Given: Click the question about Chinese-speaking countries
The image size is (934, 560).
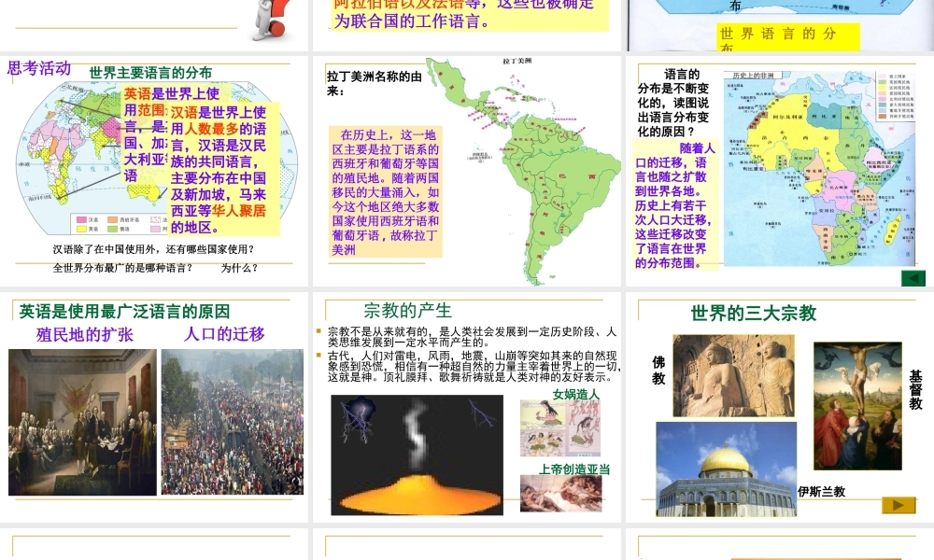Looking at the screenshot, I should 154,249.
